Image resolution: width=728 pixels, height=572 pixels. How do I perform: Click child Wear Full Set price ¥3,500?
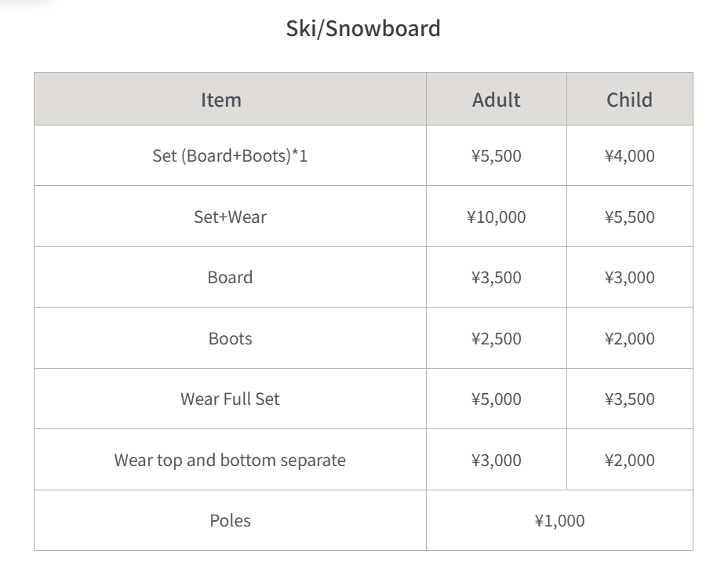(x=630, y=399)
